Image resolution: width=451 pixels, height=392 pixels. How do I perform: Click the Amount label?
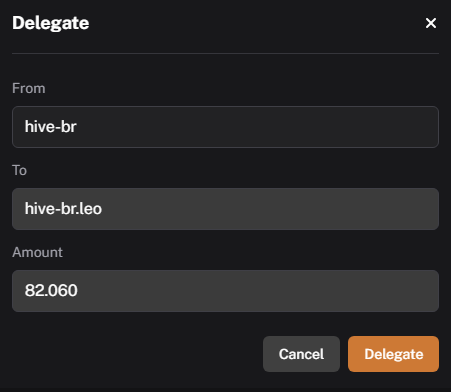37,252
